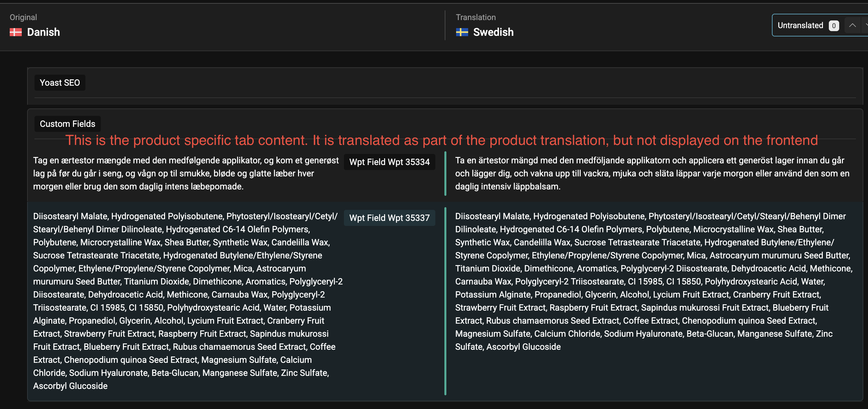Click the green status bar beside field 35334
The height and width of the screenshot is (409, 868).
(445, 173)
